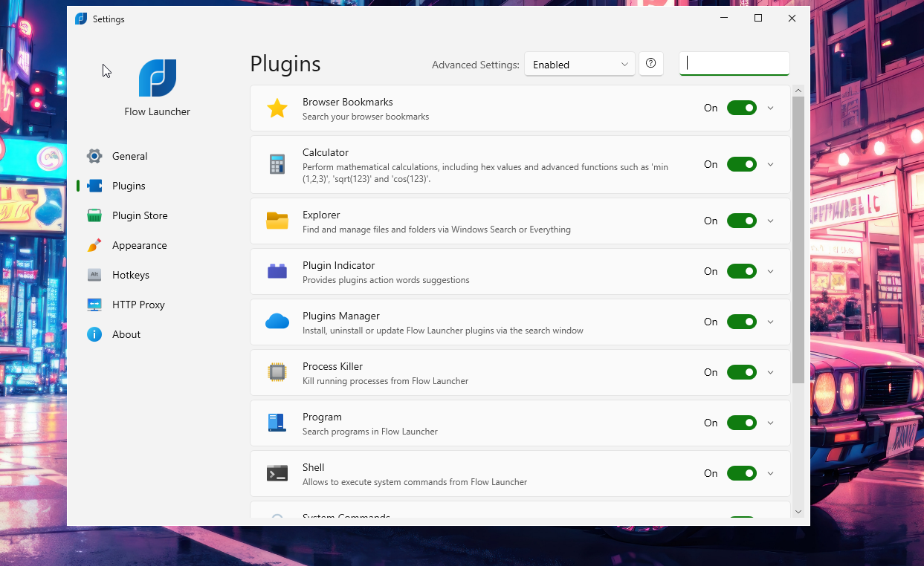Click the Flow Launcher logo

coord(157,78)
